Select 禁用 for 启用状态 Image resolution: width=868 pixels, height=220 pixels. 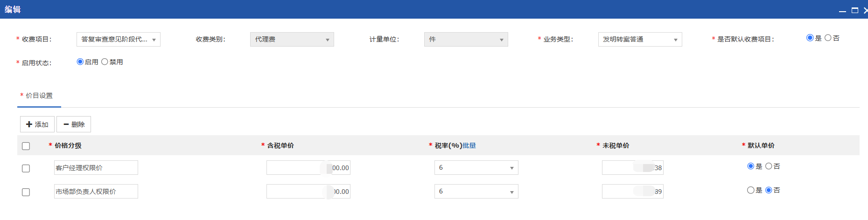(x=105, y=62)
